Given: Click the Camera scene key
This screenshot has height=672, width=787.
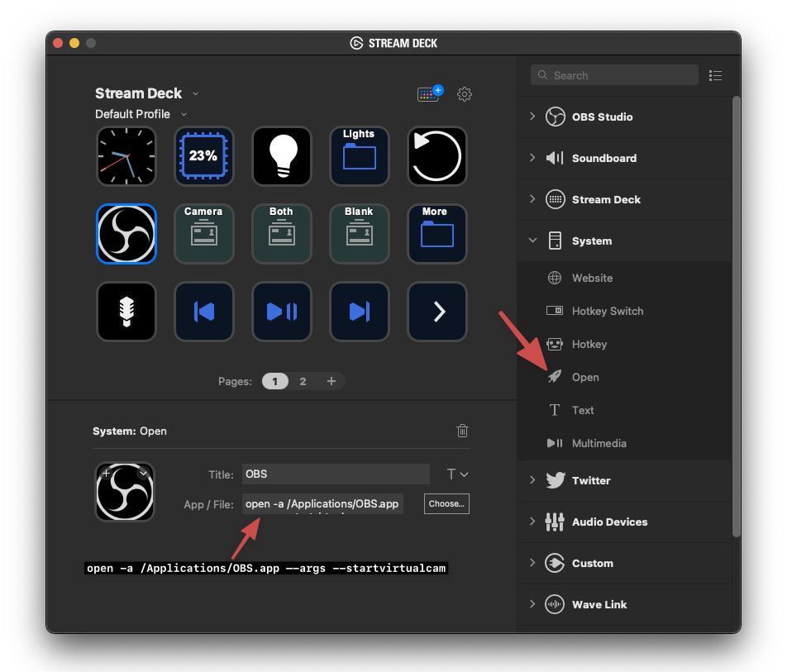Looking at the screenshot, I should 203,234.
